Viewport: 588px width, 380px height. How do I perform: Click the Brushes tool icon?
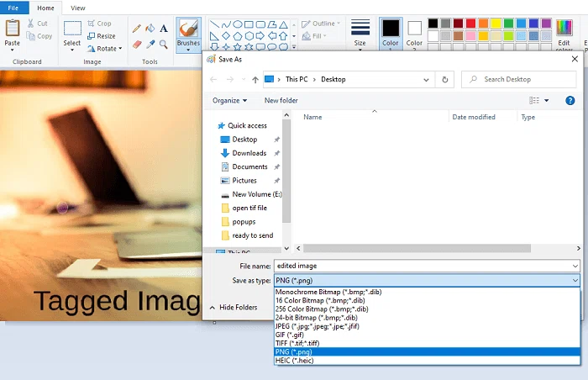(x=188, y=28)
